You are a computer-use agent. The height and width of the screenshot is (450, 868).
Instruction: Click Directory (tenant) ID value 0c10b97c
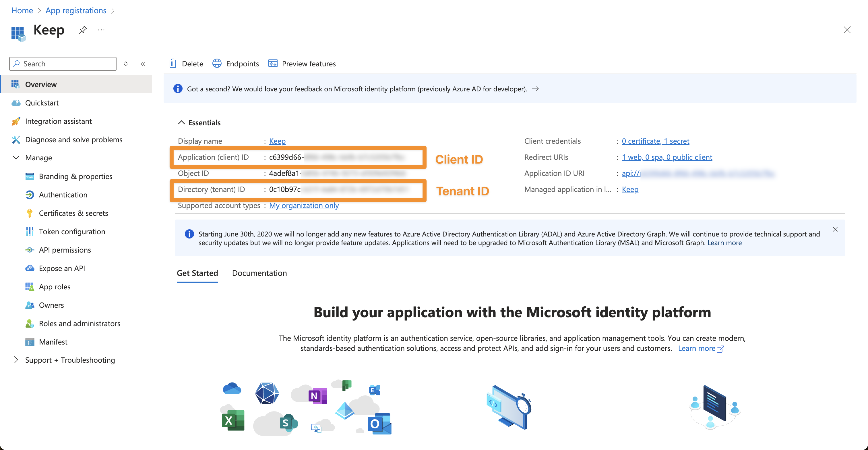pos(339,189)
